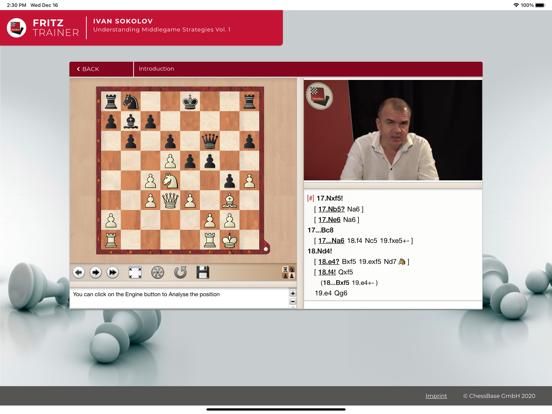The height and width of the screenshot is (414, 552).
Task: Select move 17...Bc8 in notation
Action: [320, 230]
